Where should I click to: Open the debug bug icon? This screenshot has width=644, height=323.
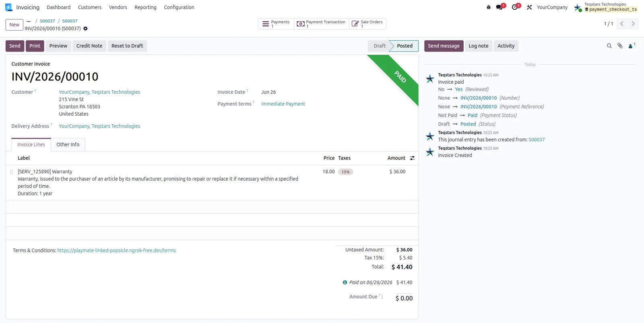pos(489,7)
